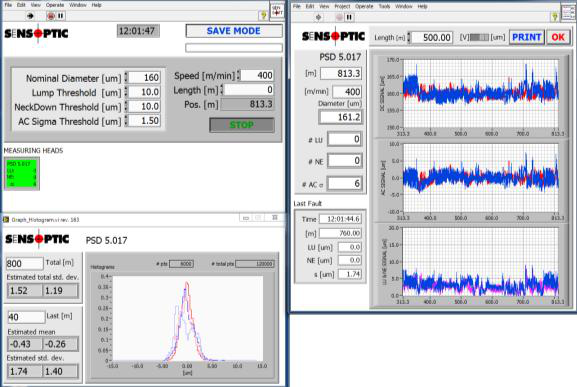577x387 pixels.
Task: Click the 12:01:47 clock display
Action: click(x=138, y=31)
